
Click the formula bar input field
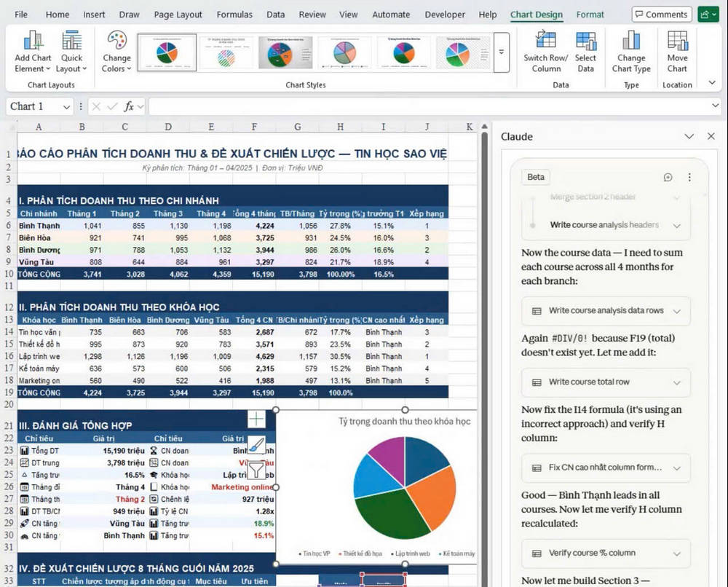[430, 107]
